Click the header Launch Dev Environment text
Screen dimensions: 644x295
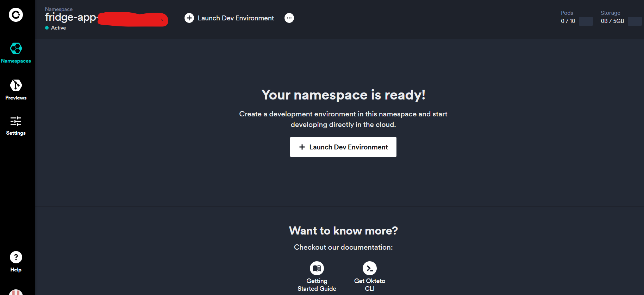236,18
